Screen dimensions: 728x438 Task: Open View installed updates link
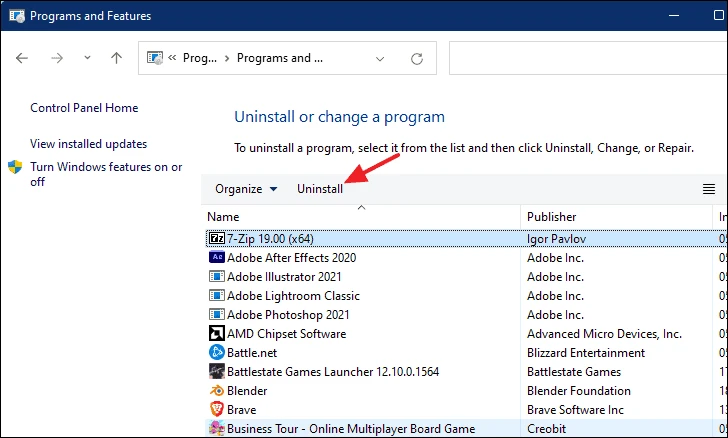[88, 144]
